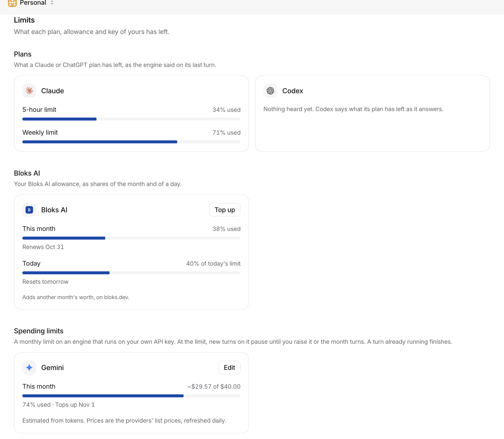This screenshot has height=439, width=504.
Task: Click the Bloks AI Today progress bar
Action: coord(131,273)
